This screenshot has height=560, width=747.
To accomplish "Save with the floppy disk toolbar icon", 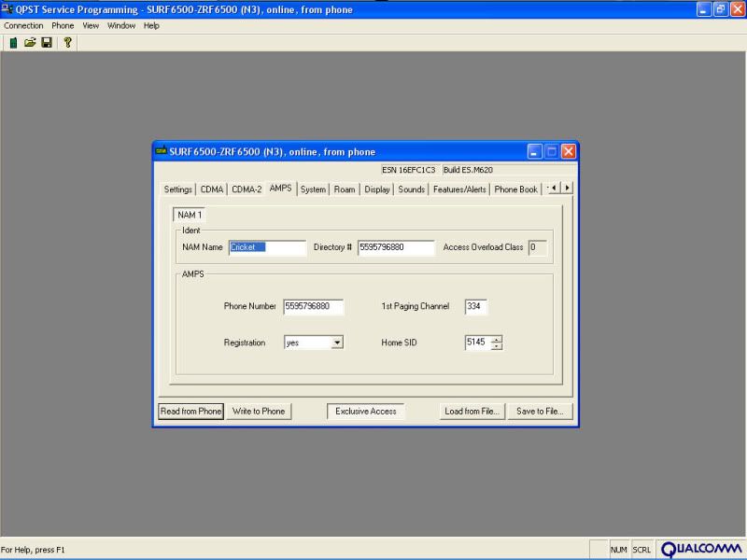I will tap(47, 43).
